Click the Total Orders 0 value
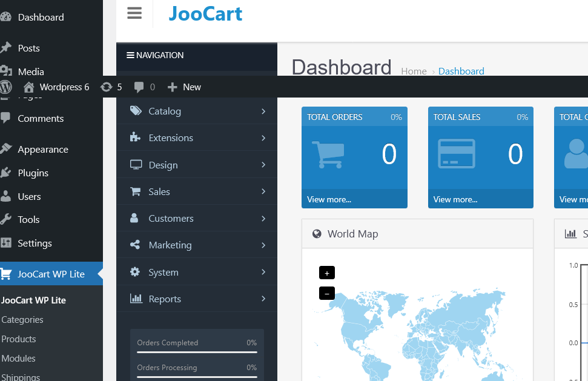 389,154
